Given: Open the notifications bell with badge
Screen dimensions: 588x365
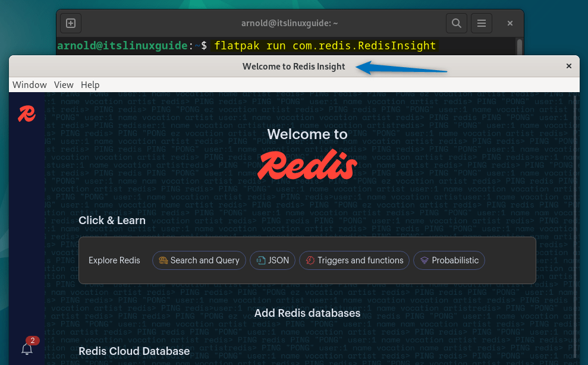Looking at the screenshot, I should tap(27, 348).
